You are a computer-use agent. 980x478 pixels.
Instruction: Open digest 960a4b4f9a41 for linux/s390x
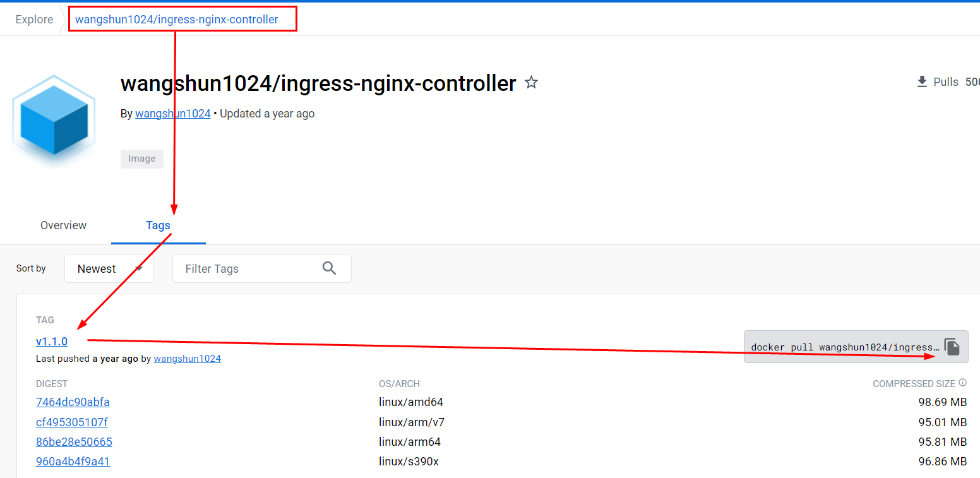pos(73,461)
